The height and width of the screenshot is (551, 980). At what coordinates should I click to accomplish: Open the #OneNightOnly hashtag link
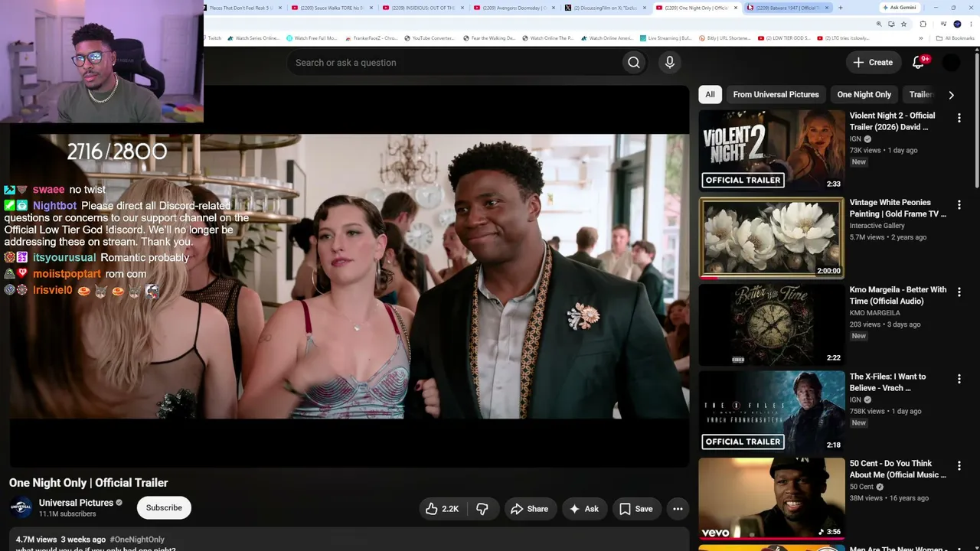pos(137,540)
